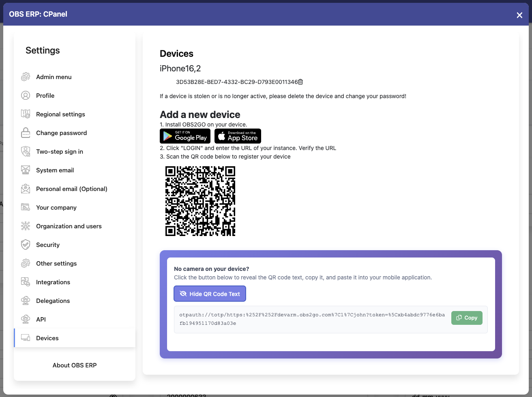This screenshot has width=532, height=397.
Task: Click the Change password lock icon
Action: [x=26, y=133]
